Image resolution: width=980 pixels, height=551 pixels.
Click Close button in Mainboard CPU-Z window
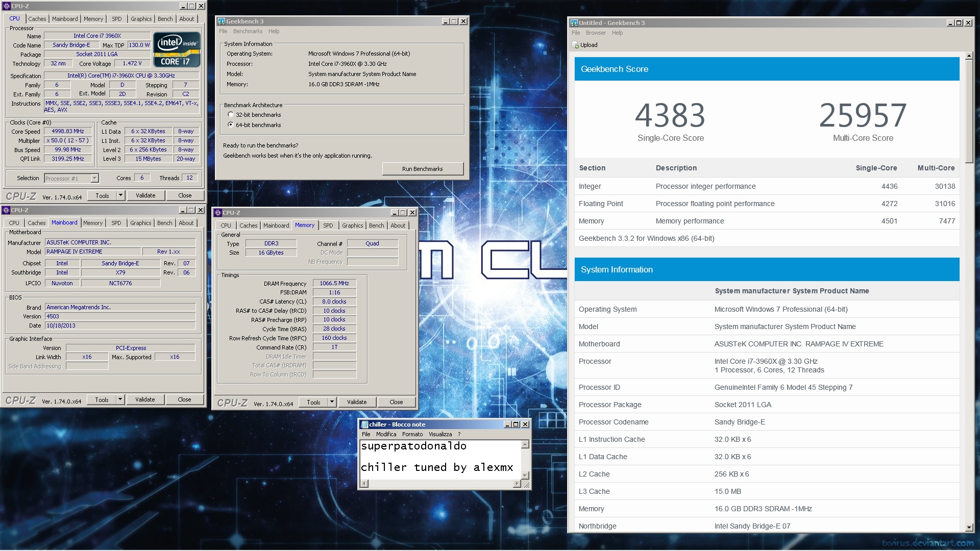pyautogui.click(x=185, y=399)
